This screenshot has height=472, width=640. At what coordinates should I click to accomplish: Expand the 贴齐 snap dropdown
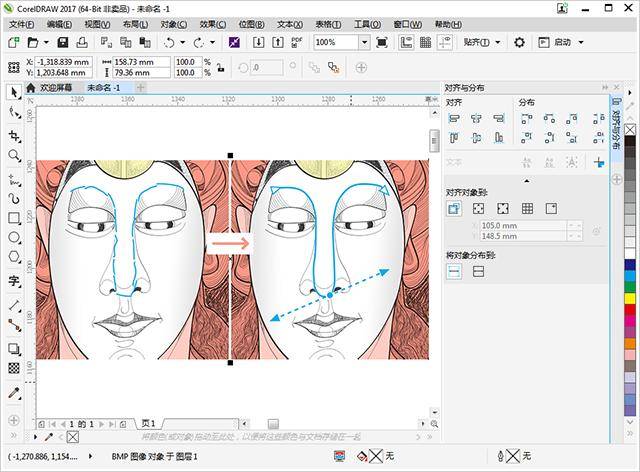tap(498, 42)
